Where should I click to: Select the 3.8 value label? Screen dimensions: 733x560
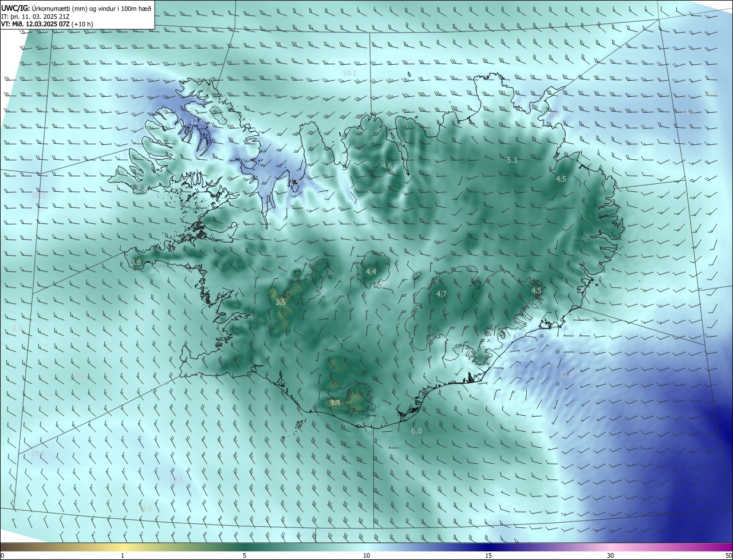pos(136,263)
